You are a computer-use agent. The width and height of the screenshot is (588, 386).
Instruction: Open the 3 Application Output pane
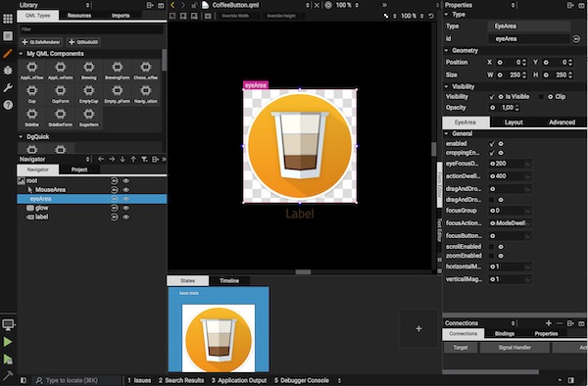point(239,380)
